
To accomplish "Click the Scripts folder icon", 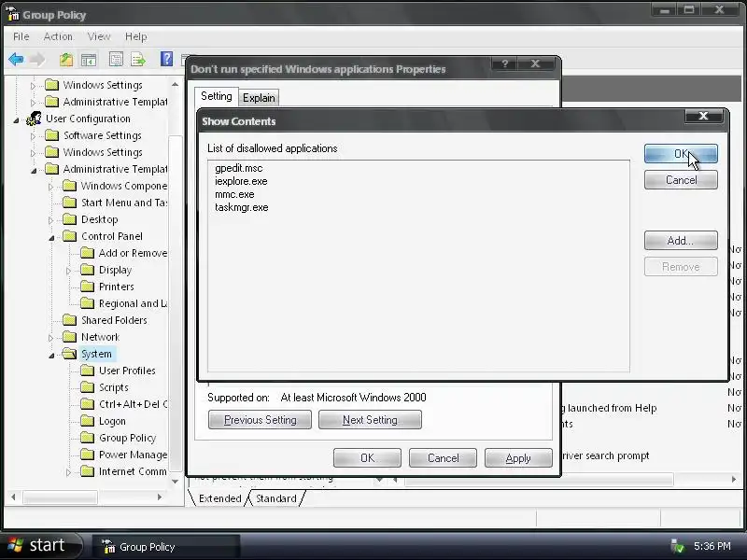I will click(x=87, y=387).
